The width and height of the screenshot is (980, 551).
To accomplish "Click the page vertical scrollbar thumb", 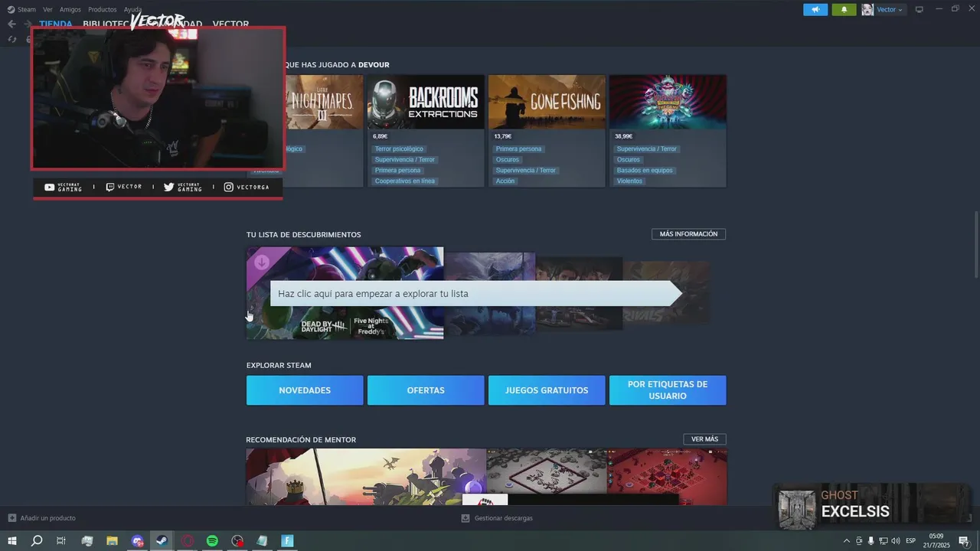I will point(975,245).
